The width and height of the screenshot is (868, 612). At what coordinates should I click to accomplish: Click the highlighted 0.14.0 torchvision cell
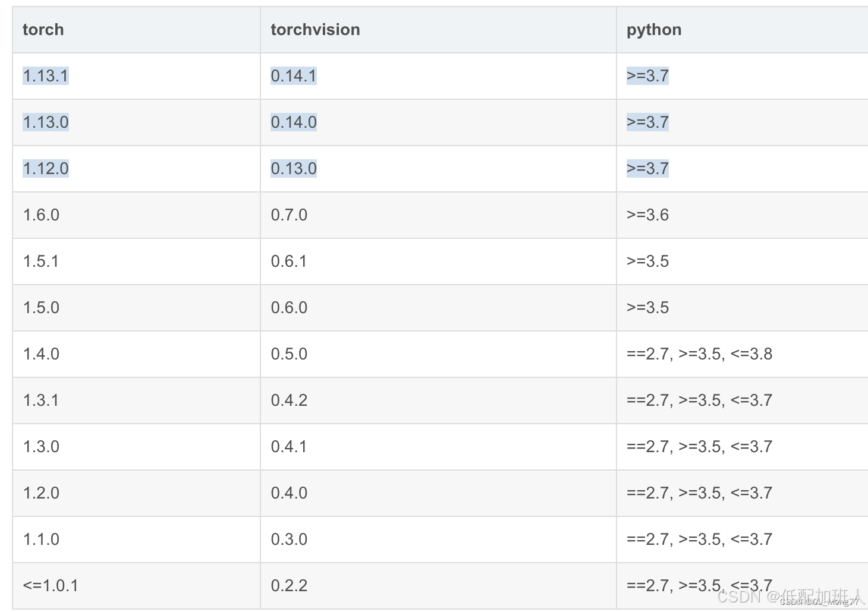point(293,122)
